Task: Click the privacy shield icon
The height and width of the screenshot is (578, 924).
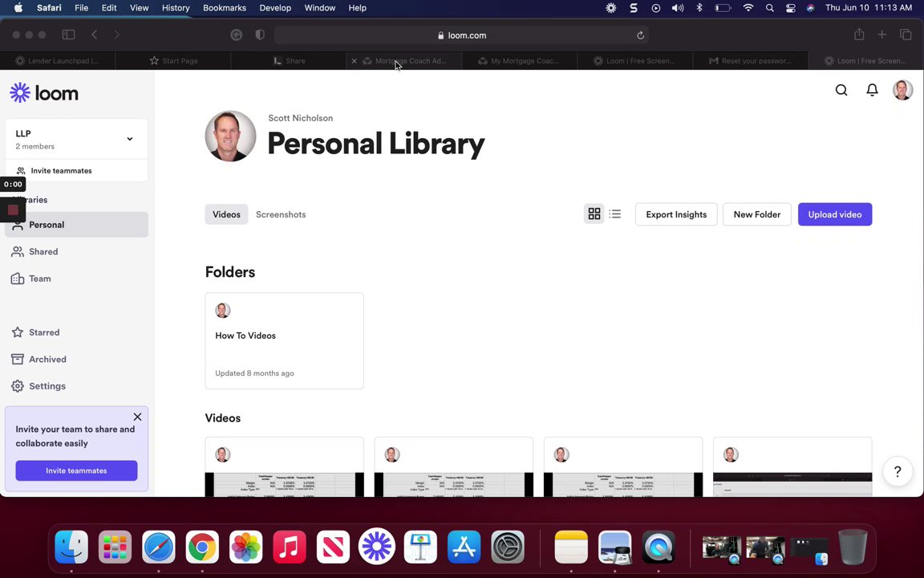Action: [x=260, y=35]
